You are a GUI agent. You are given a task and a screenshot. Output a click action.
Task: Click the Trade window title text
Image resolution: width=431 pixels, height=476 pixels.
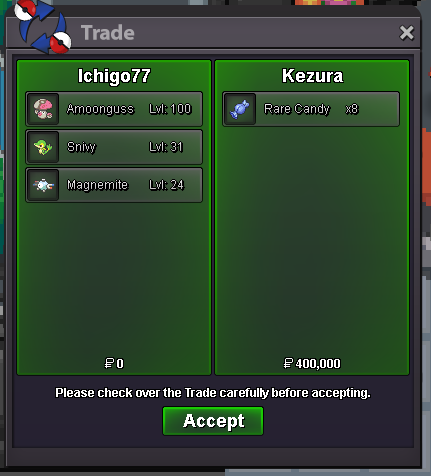[108, 33]
